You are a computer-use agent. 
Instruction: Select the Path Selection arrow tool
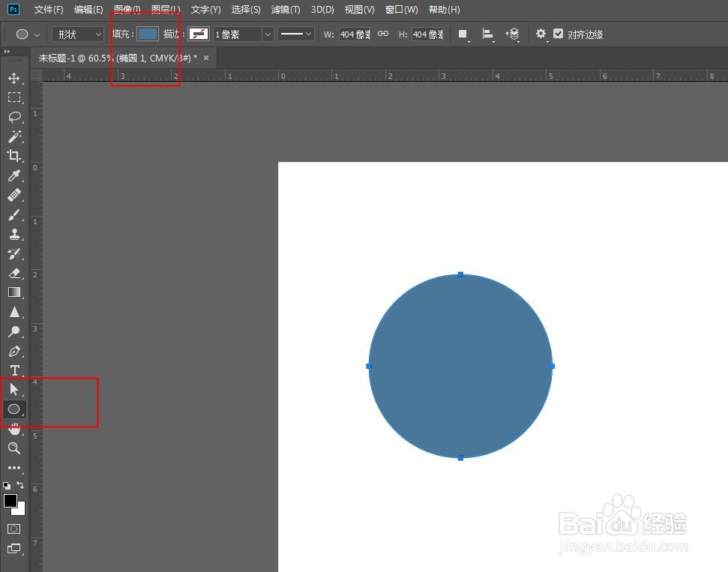point(14,389)
